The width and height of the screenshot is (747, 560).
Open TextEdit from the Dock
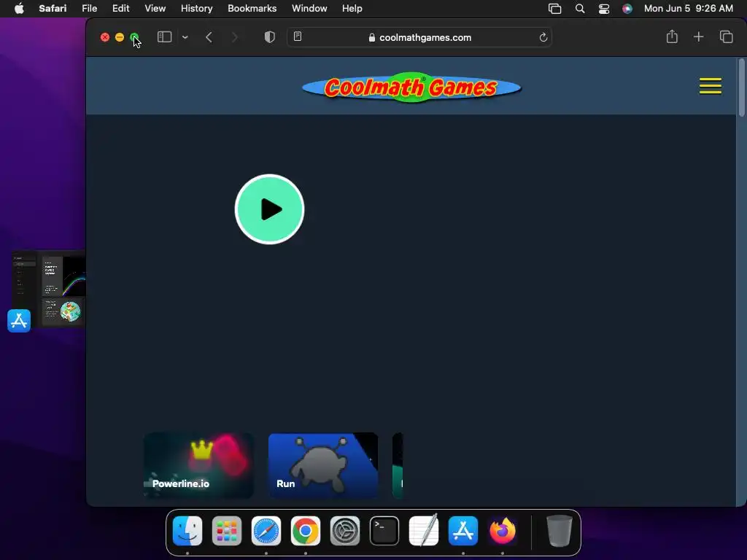coord(424,531)
